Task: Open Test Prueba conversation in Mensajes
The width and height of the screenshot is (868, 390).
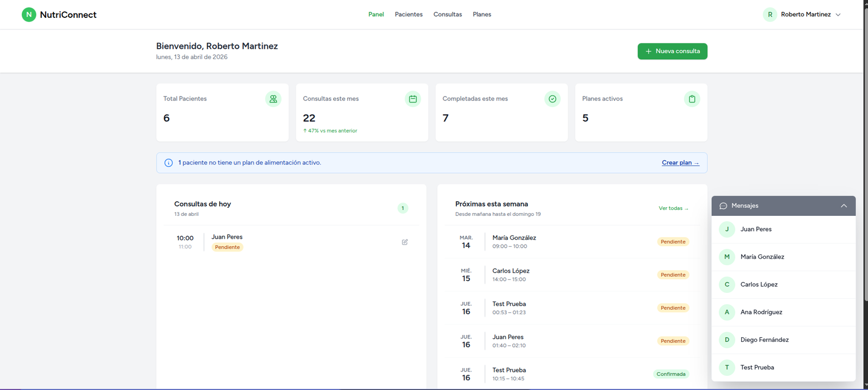Action: pyautogui.click(x=783, y=368)
